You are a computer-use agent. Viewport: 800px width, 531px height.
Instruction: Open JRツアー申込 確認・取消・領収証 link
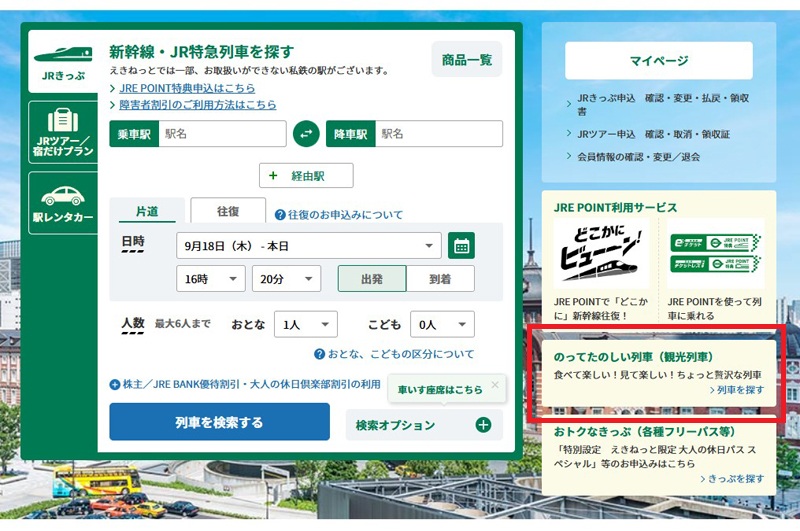tap(653, 134)
